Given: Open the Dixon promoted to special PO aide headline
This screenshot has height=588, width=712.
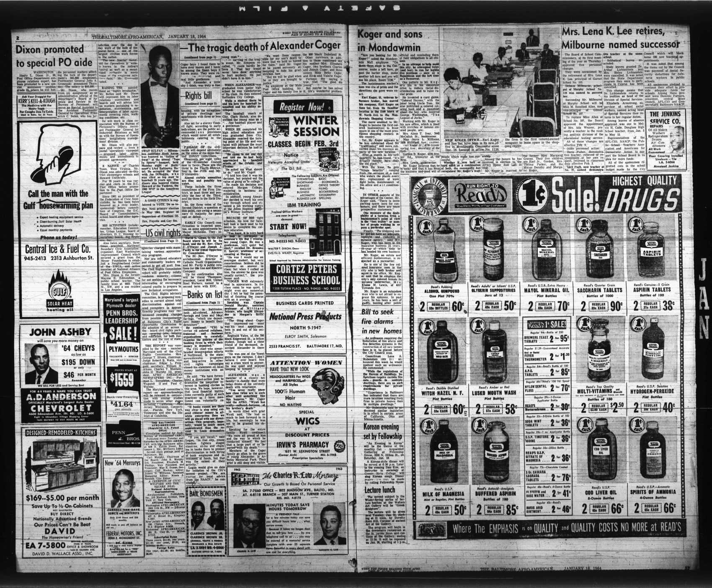Looking at the screenshot, I should click(x=50, y=57).
